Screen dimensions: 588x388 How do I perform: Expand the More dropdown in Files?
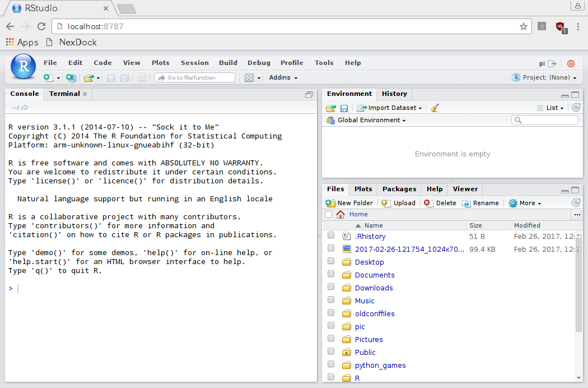pyautogui.click(x=525, y=203)
